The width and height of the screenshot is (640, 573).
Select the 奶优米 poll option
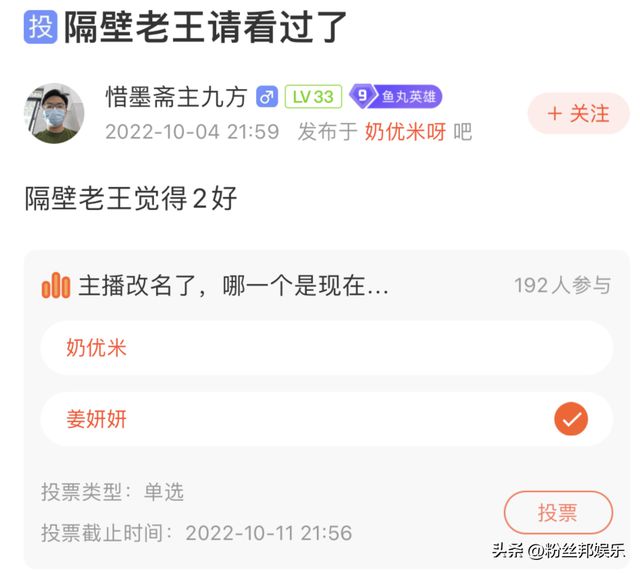[327, 348]
